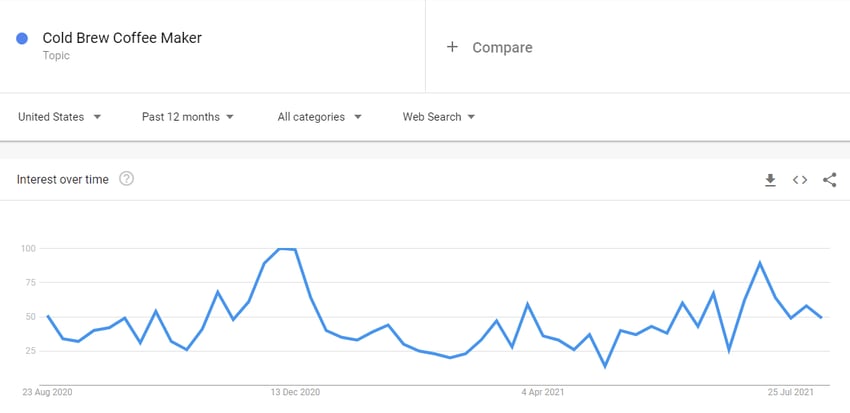
Task: Click the lowest dip point on the trend line
Action: pos(605,367)
